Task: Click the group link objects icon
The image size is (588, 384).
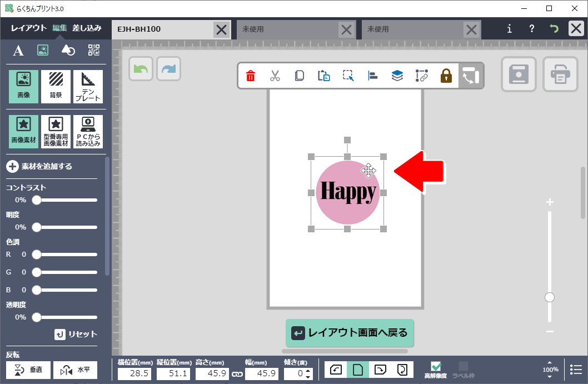Action: 421,76
